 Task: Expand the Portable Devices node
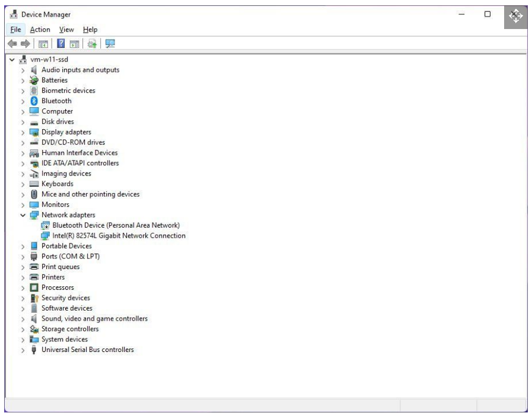coord(23,246)
